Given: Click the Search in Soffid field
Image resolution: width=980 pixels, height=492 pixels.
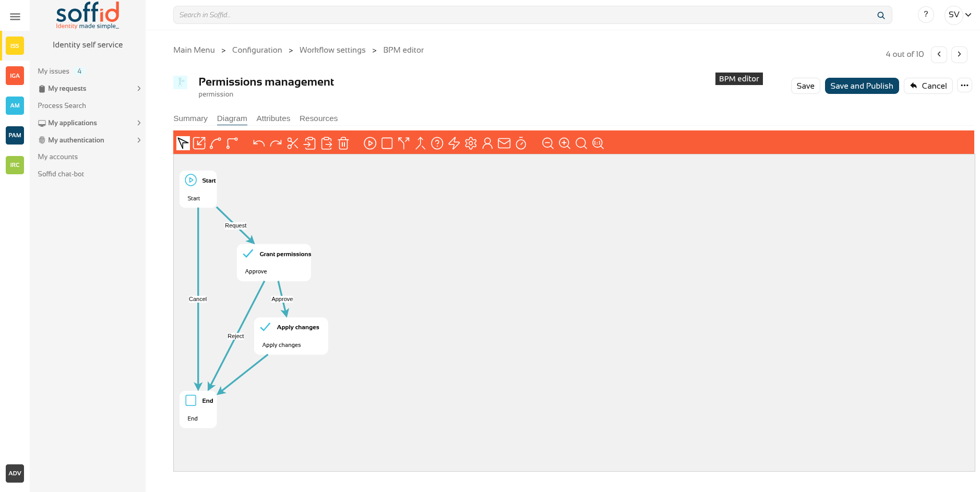Looking at the screenshot, I should click(522, 15).
